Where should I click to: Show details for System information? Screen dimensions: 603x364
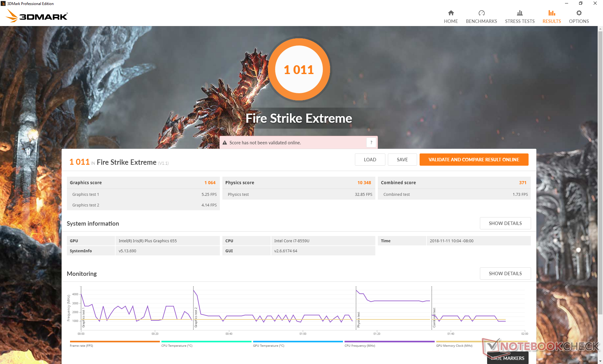[x=505, y=223]
